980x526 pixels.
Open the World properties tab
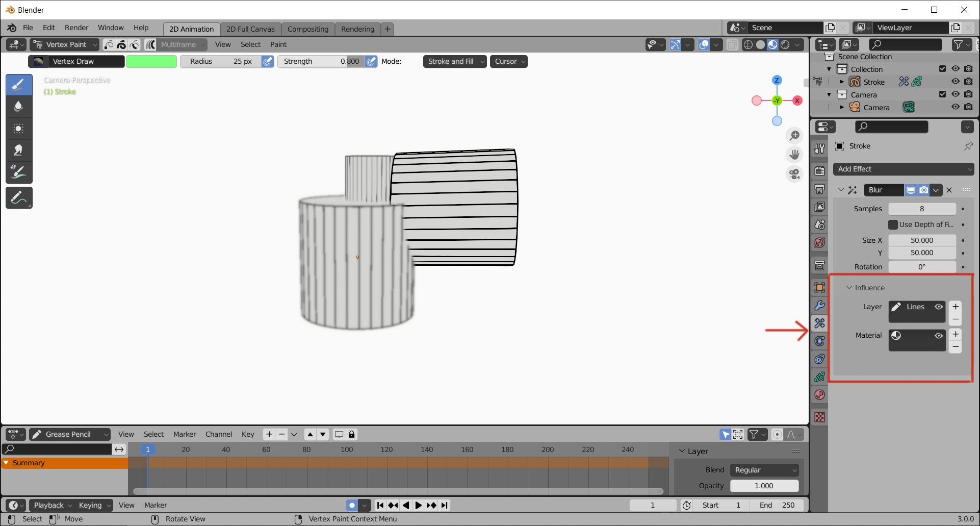[819, 242]
